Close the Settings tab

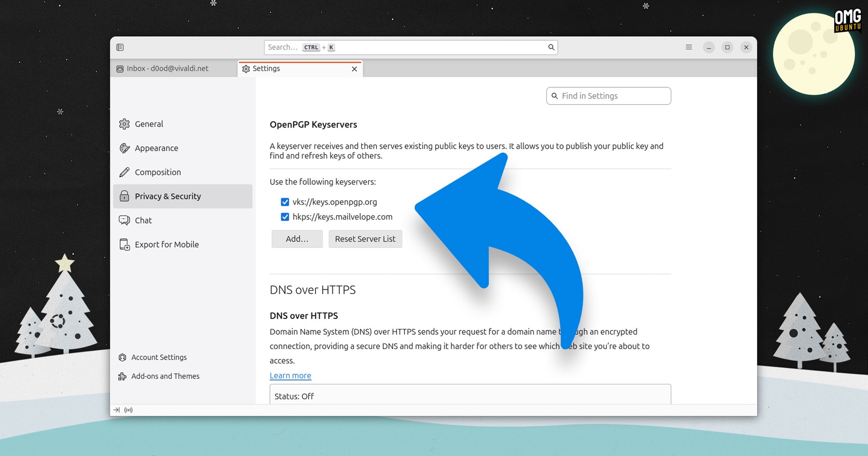pyautogui.click(x=354, y=69)
